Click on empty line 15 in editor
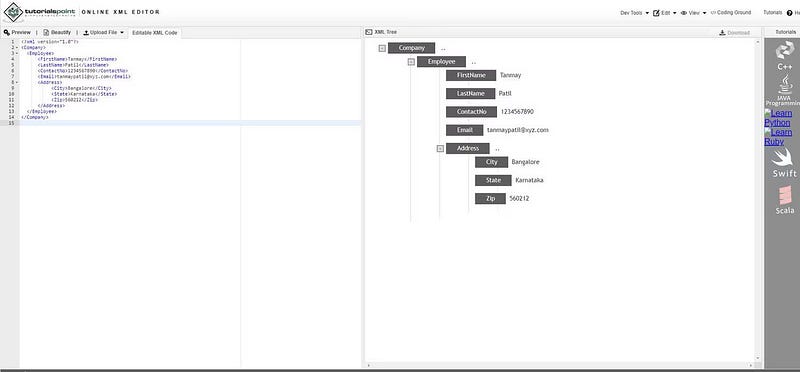 tap(190, 123)
